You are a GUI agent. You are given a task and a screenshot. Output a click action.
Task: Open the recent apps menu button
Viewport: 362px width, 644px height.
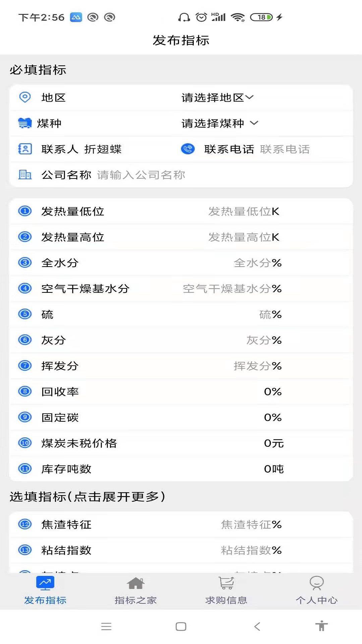[106, 626]
